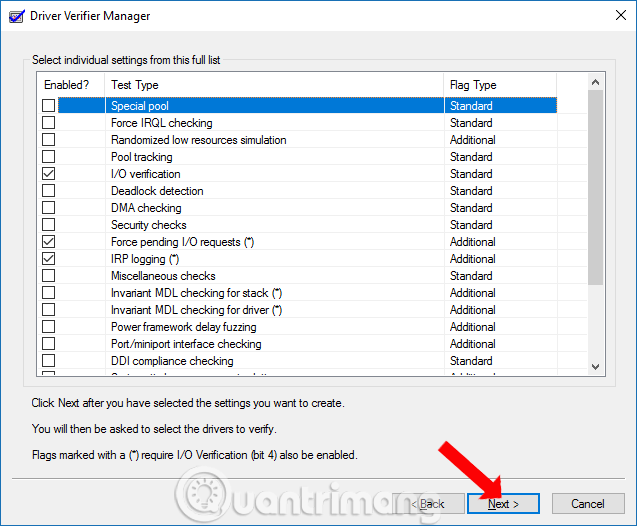Sort by the Test Type column header

tap(274, 85)
